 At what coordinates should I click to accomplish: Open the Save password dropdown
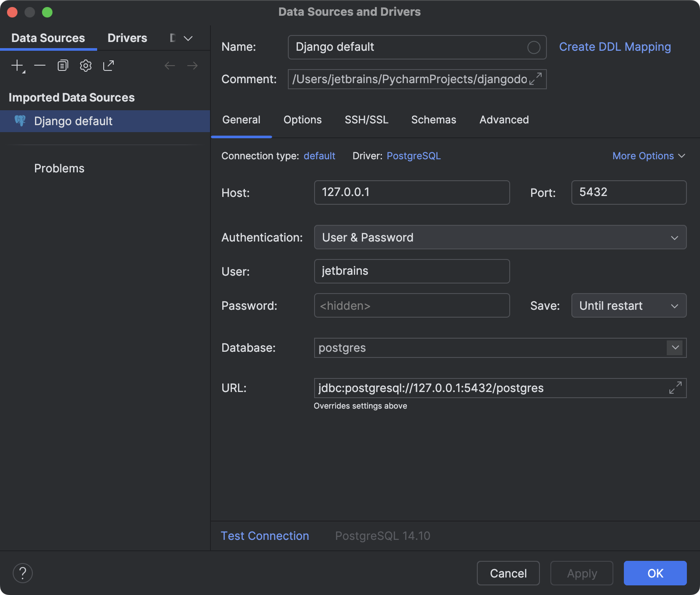point(628,306)
